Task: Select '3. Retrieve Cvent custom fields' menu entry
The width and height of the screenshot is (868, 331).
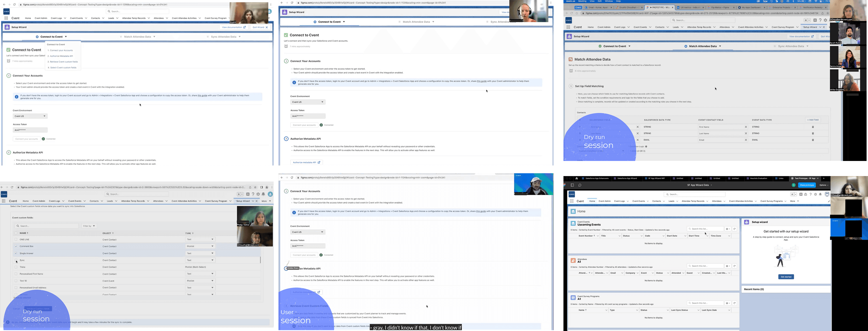Action: [x=63, y=62]
